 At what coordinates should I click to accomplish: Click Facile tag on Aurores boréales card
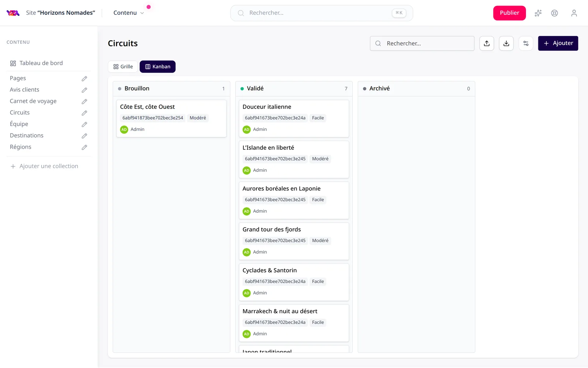[318, 200]
